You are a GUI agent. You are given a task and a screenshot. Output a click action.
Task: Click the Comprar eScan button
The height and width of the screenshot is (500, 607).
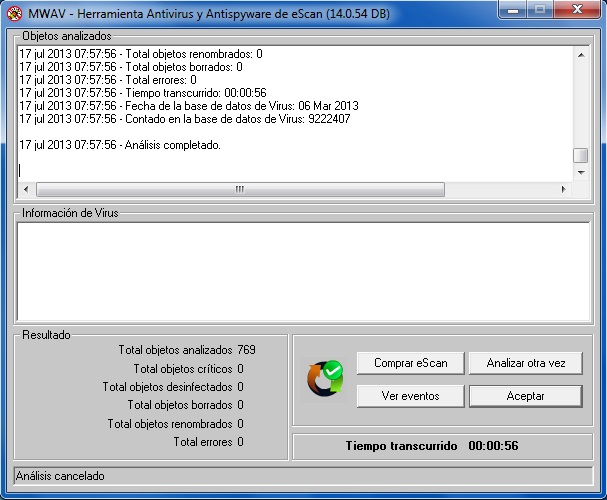coord(410,363)
